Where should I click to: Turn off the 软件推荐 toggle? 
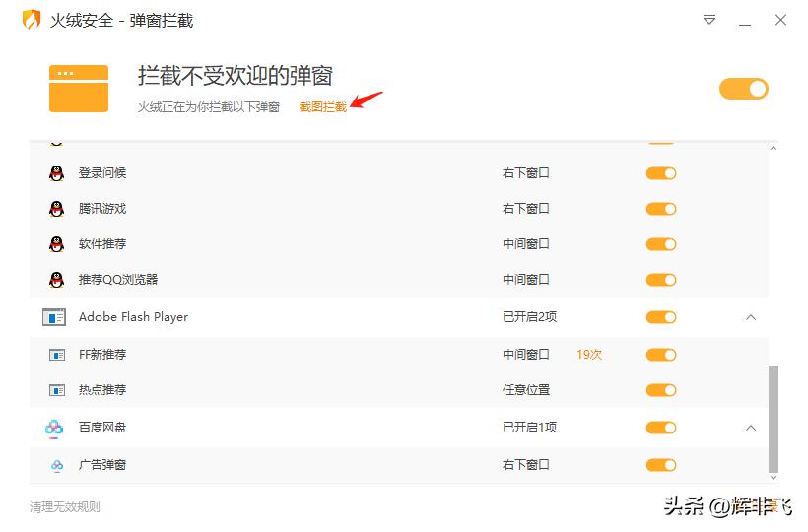click(x=661, y=244)
